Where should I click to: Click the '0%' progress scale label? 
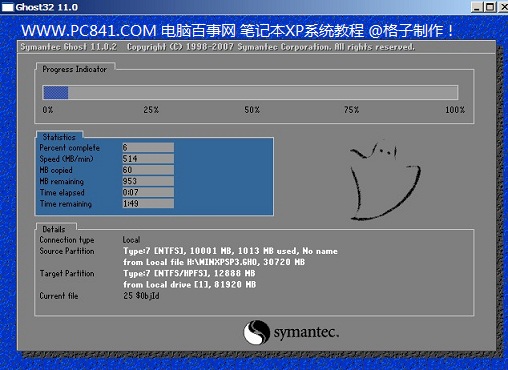(x=48, y=110)
